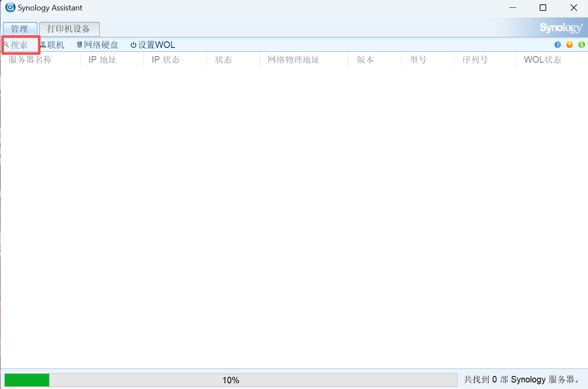
Task: Click the Synology logo in the banner
Action: point(561,27)
